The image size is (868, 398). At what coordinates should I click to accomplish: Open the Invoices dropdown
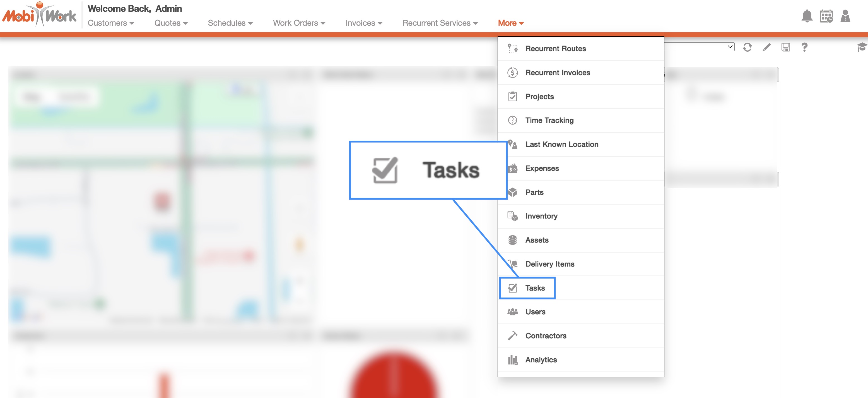coord(364,23)
